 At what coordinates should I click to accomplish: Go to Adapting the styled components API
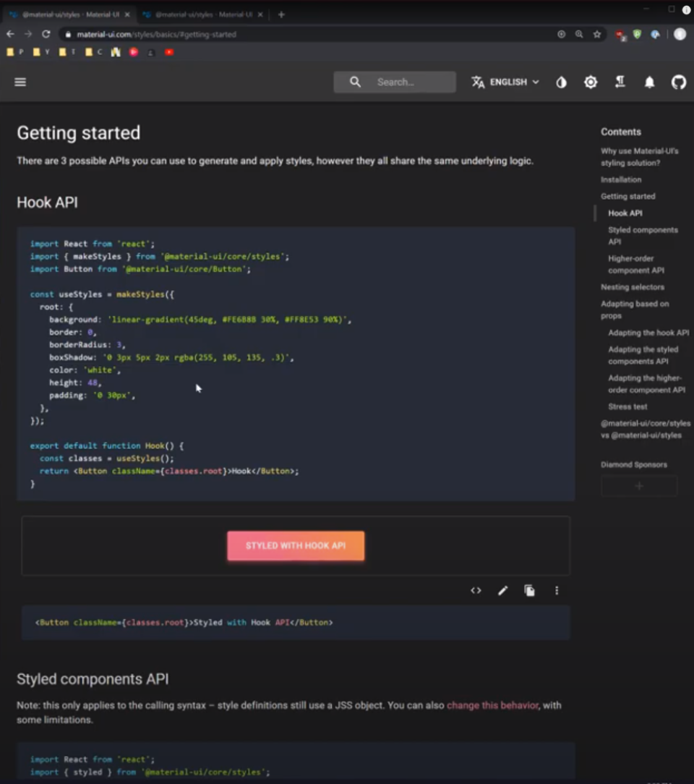pos(643,355)
